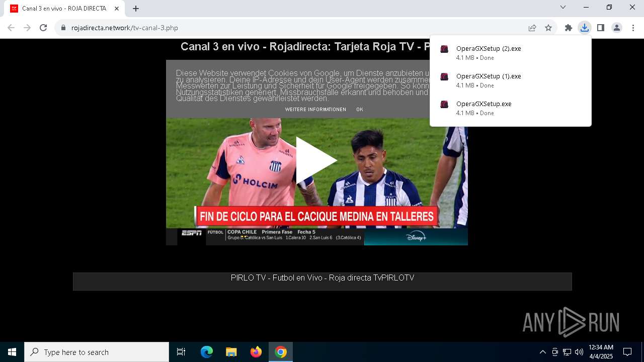Click PIRLO TV Futbol en Vivo link
Image resolution: width=644 pixels, height=362 pixels.
coord(323,278)
